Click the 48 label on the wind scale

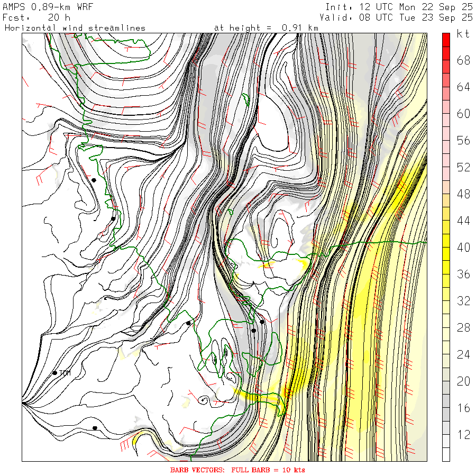[463, 194]
